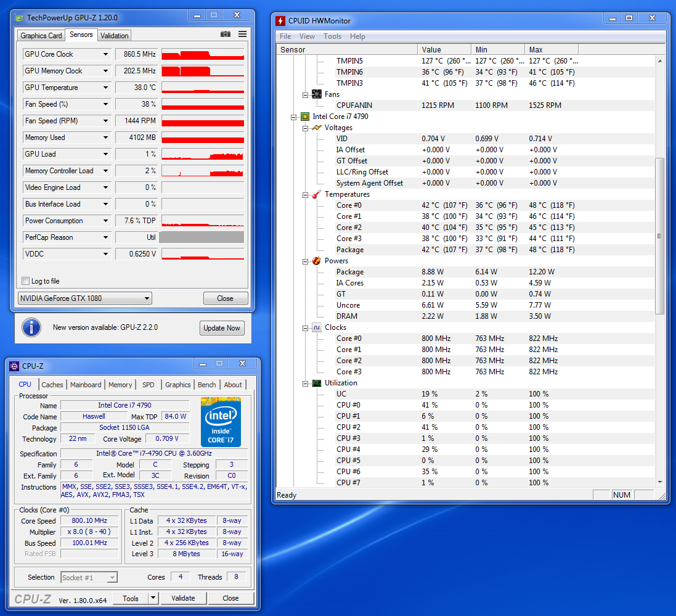
Task: Open the CPU-Z Tools dropdown arrow
Action: 153,598
